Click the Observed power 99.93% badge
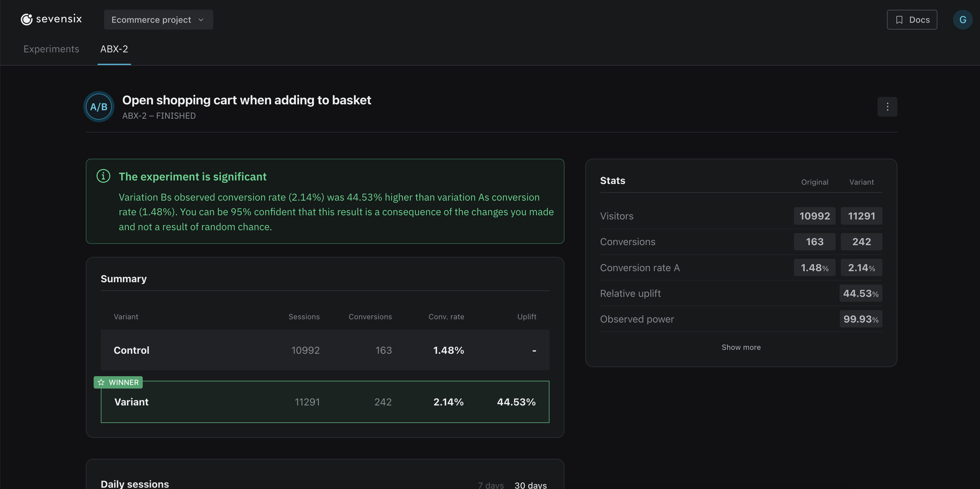The image size is (980, 489). pos(861,319)
